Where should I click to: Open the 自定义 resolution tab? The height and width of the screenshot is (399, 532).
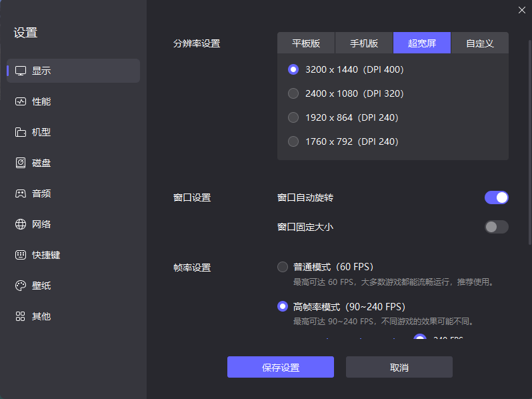tap(480, 43)
